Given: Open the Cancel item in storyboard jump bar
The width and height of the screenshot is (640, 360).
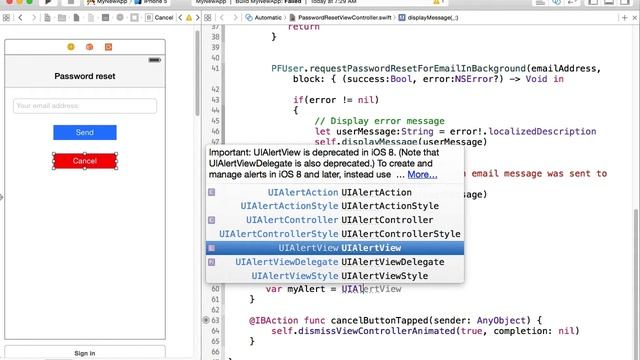Looking at the screenshot, I should [160, 18].
